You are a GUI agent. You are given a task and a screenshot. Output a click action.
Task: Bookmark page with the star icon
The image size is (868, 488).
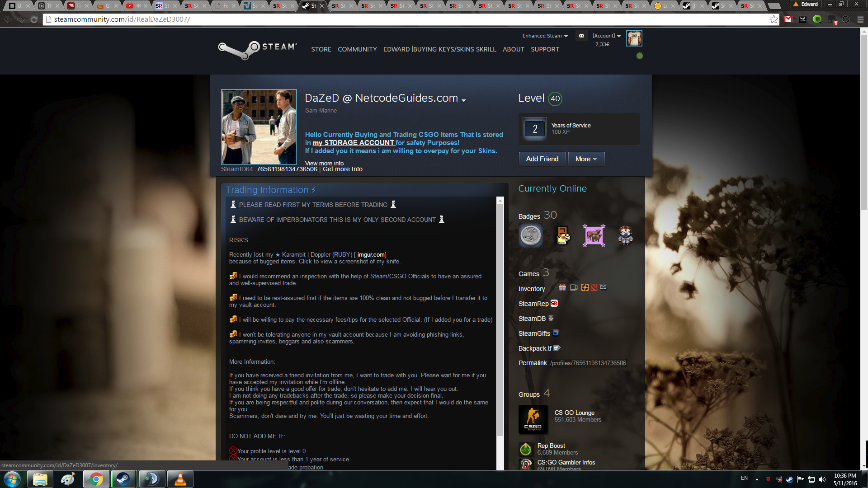774,19
